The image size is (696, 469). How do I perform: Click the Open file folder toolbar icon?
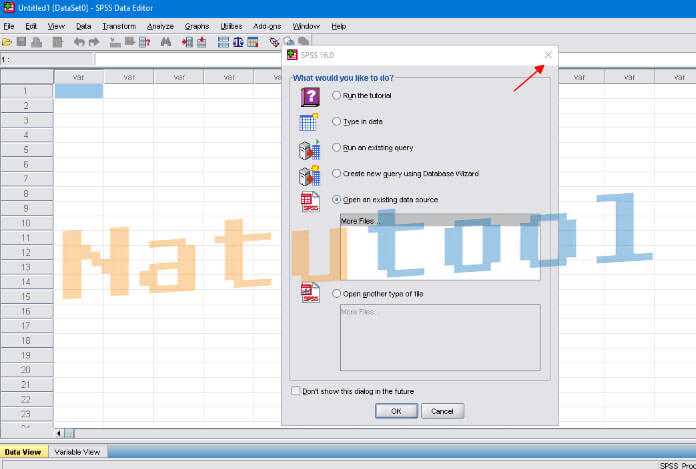coord(7,43)
